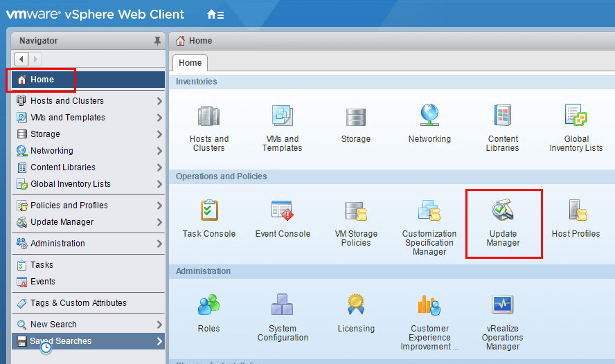
Task: Click Policies and Profiles label in Navigator
Action: pos(69,206)
